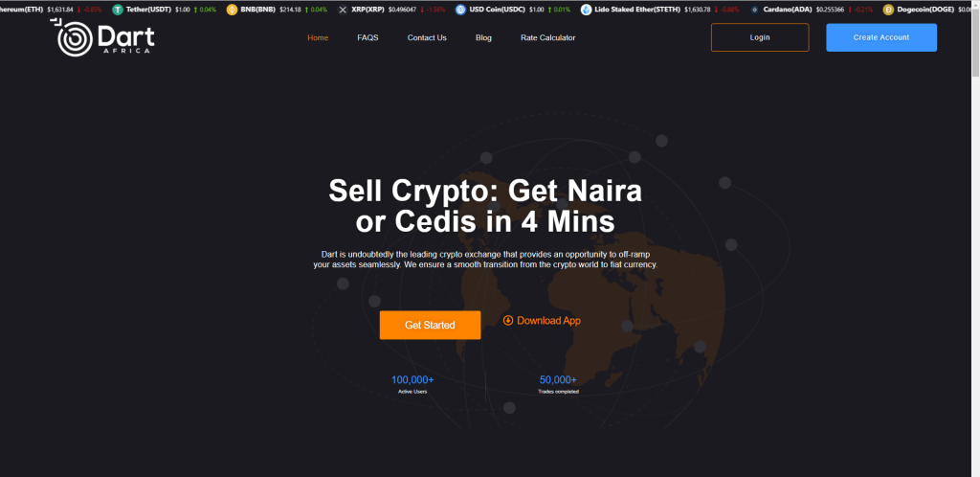This screenshot has height=477, width=980.
Task: Click the Login button
Action: pyautogui.click(x=760, y=37)
